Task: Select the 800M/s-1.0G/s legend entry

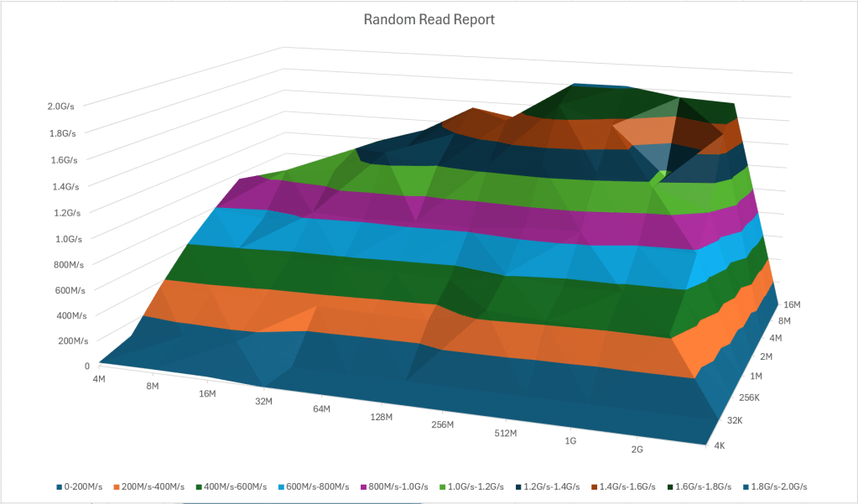Action: 396,486
